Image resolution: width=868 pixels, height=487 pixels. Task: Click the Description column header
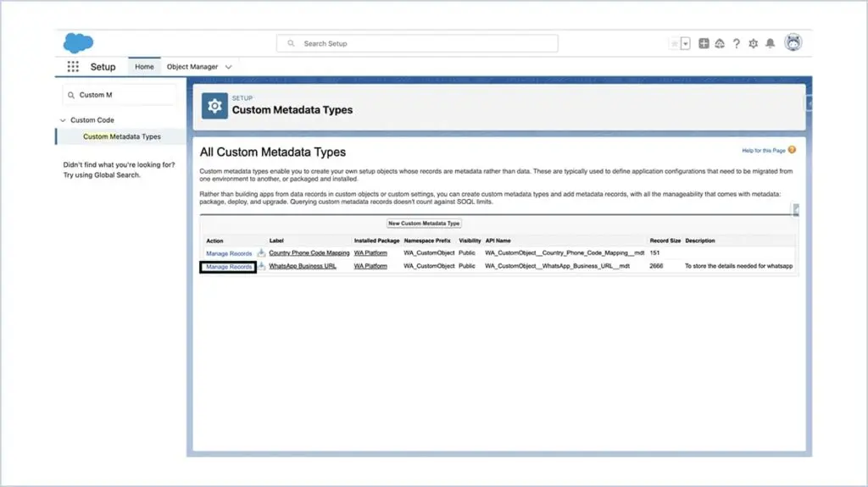tap(699, 241)
